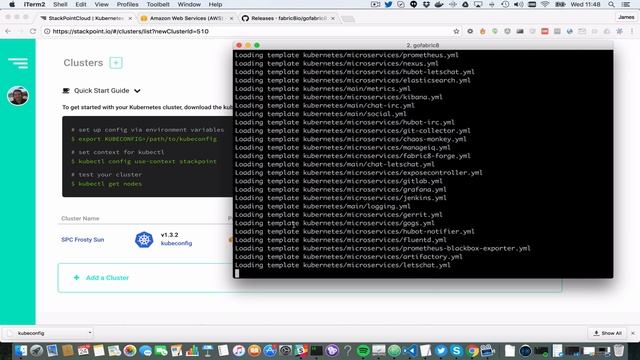
Task: Switch to the Releases fabric8io/gofabric8 tab
Action: point(288,18)
